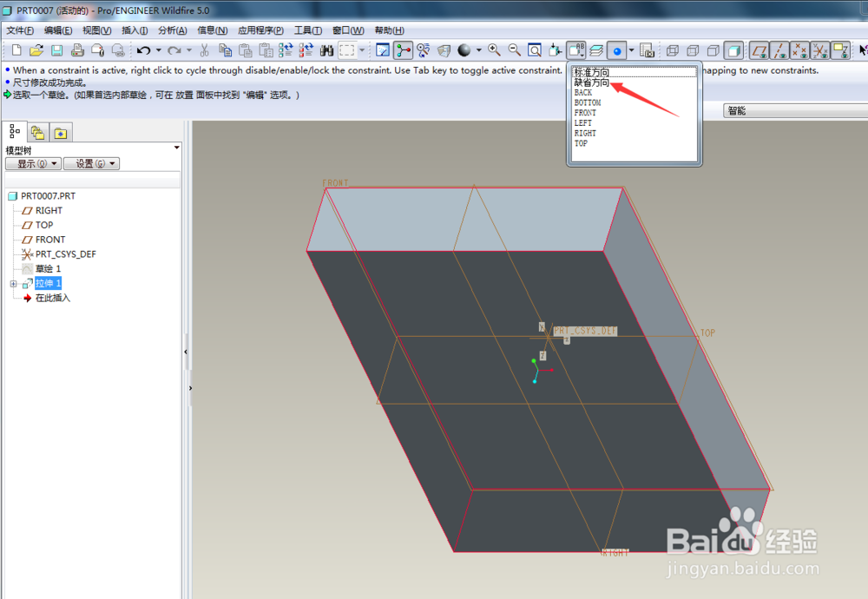The image size is (868, 599).
Task: Click the copy icon in the toolbar
Action: click(x=225, y=50)
